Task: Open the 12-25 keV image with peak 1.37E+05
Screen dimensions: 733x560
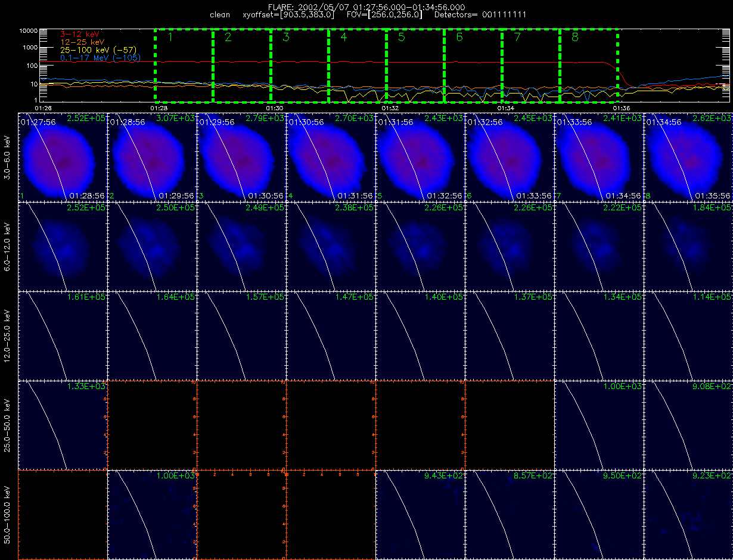Action: click(510, 335)
